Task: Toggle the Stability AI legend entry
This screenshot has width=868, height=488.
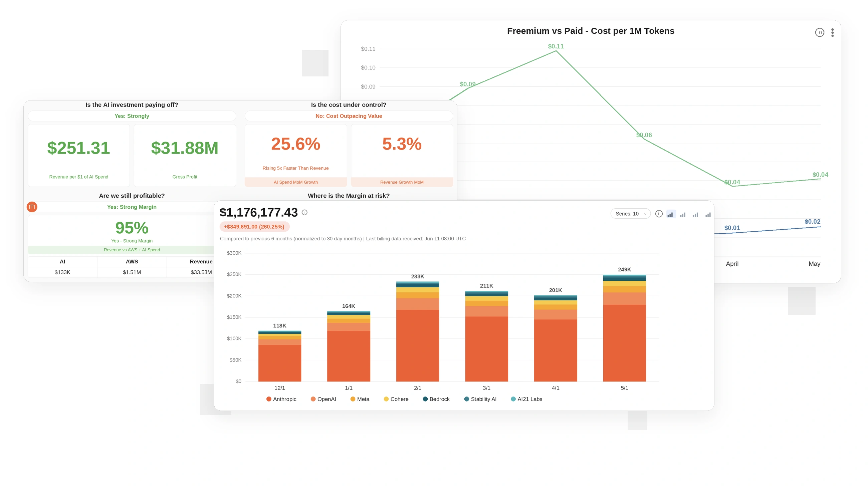Action: [x=480, y=399]
